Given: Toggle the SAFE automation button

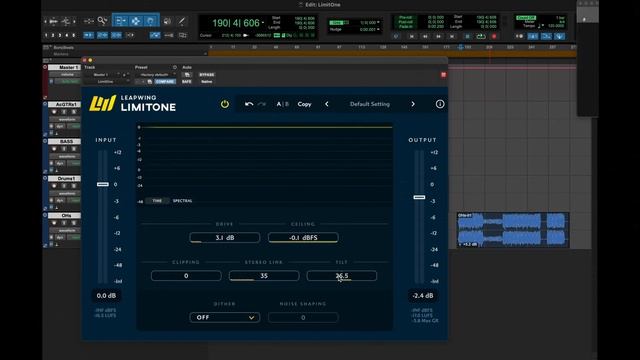Looking at the screenshot, I should point(187,82).
